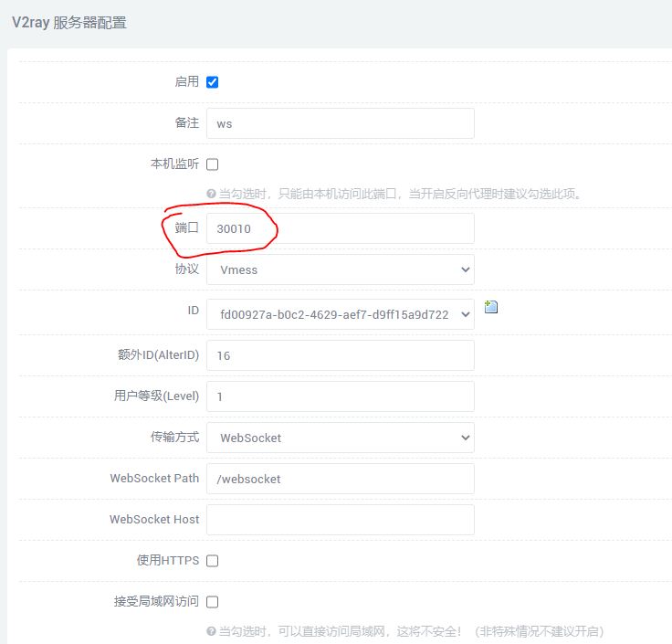Click the WebSocket Path field
Image resolution: width=672 pixels, height=644 pixels.
(x=341, y=479)
